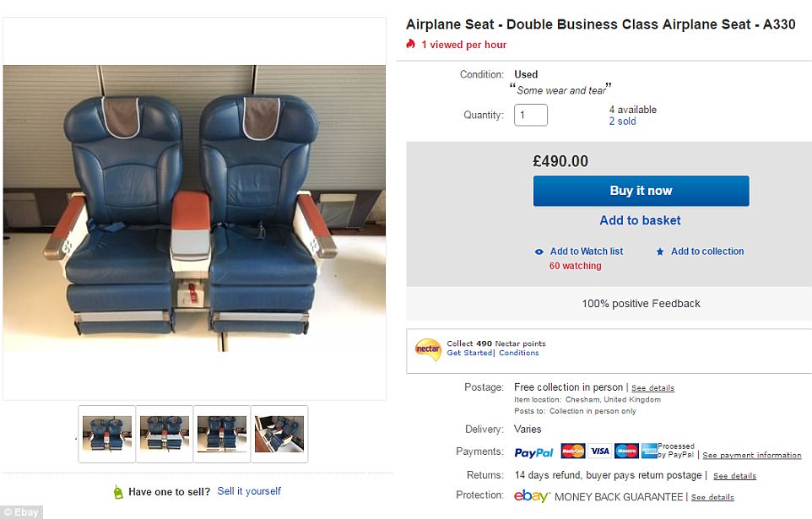Select the fourth side-view seat thumbnail
Screen dimensions: 812x519
(x=279, y=434)
